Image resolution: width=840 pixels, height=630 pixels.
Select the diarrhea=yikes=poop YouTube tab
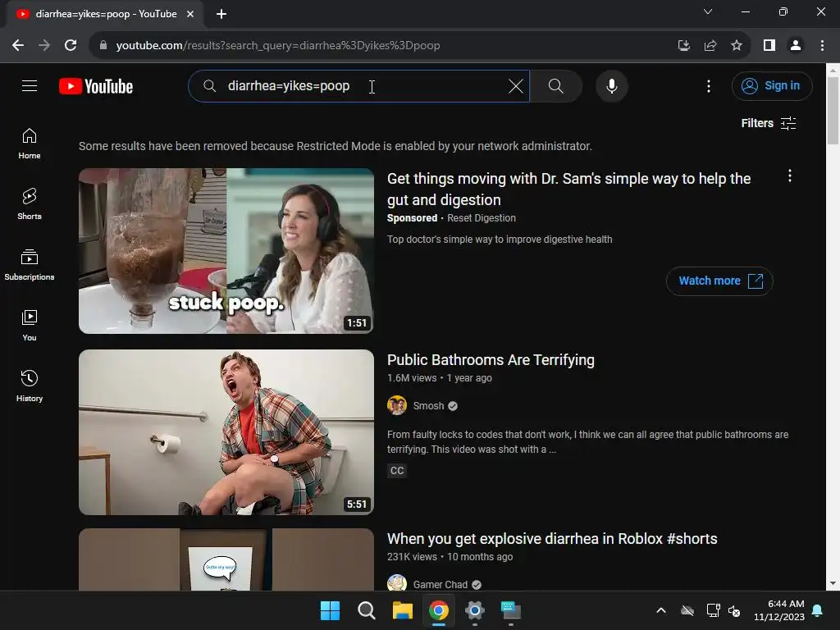pos(106,15)
